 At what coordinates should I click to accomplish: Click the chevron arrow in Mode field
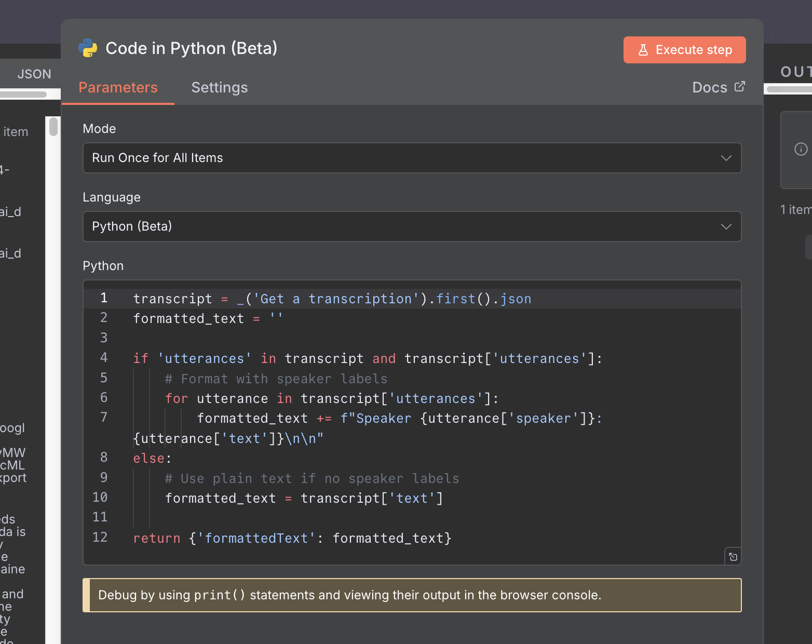726,158
